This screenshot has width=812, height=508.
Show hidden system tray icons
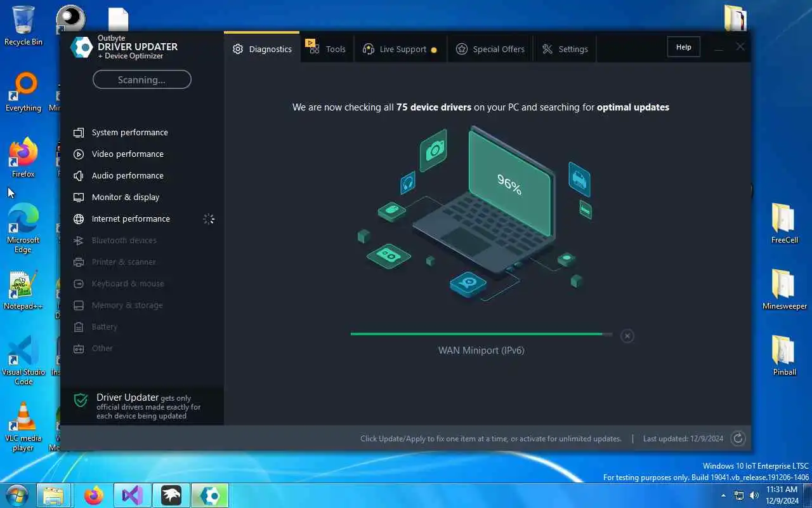coord(723,495)
